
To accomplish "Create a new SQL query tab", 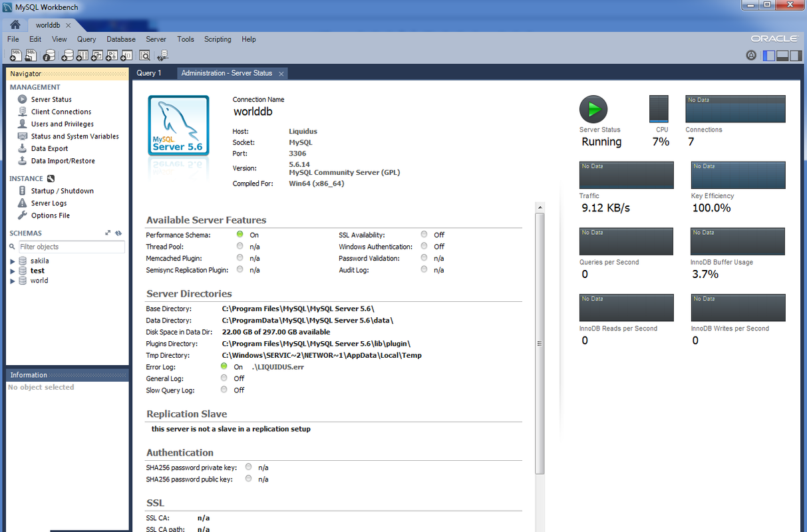I will pyautogui.click(x=15, y=56).
